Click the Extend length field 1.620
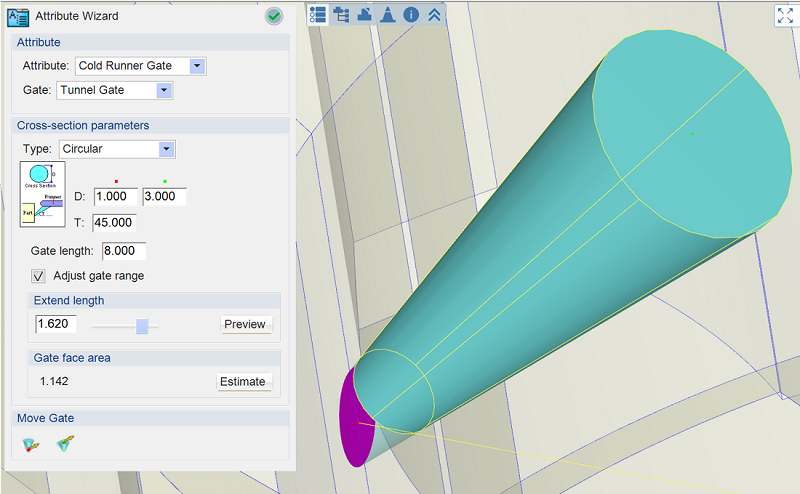 point(56,324)
